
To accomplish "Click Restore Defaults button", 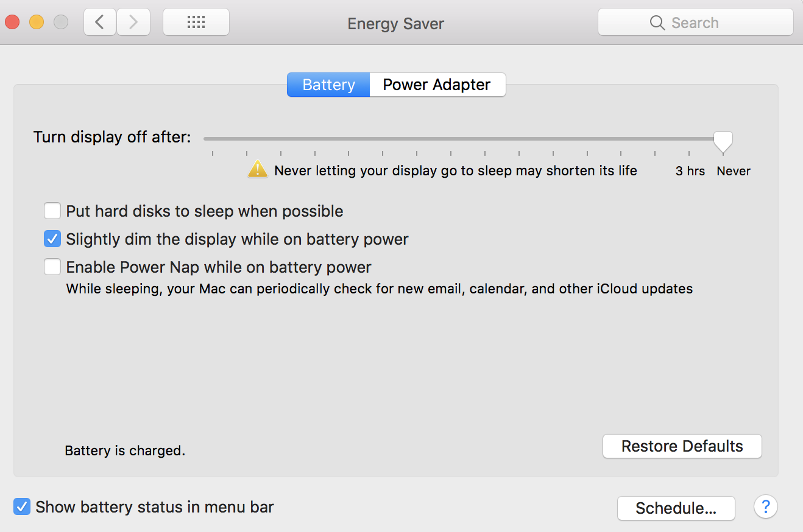I will tap(682, 446).
